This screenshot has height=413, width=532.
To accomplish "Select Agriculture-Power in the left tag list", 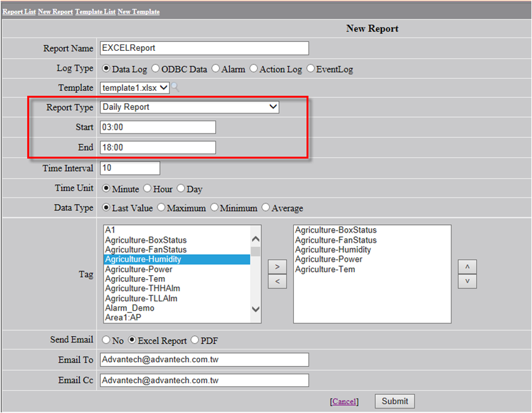I will click(x=138, y=269).
